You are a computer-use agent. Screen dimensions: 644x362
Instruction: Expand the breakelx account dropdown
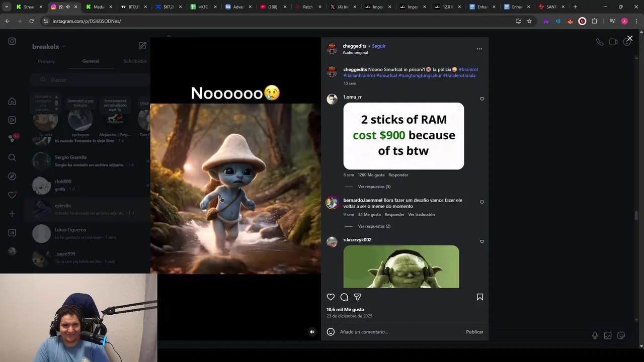click(x=49, y=46)
